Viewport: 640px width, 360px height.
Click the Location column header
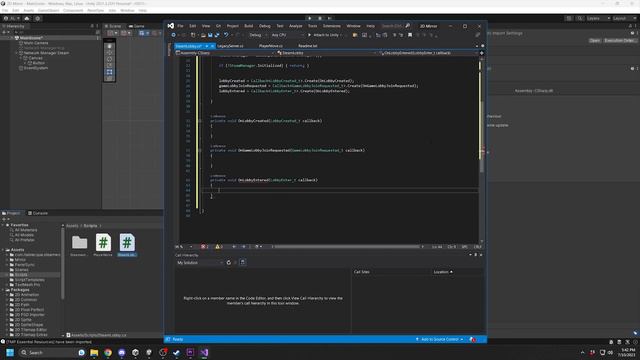(x=443, y=272)
